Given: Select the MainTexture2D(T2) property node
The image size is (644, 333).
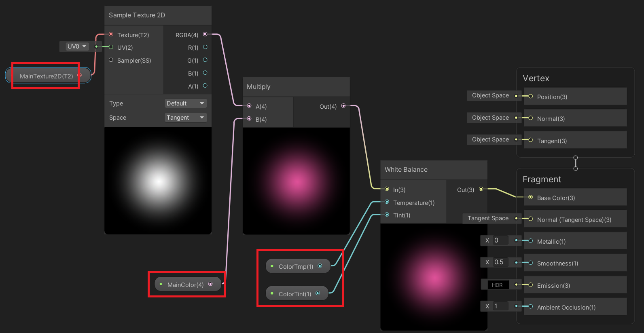Looking at the screenshot, I should pyautogui.click(x=46, y=76).
